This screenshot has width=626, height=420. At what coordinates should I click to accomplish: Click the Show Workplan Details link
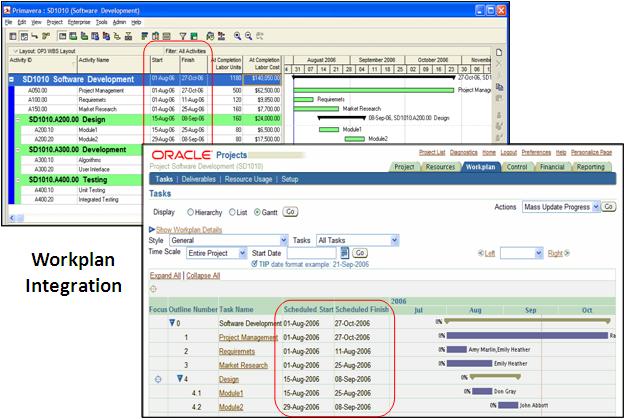(189, 230)
